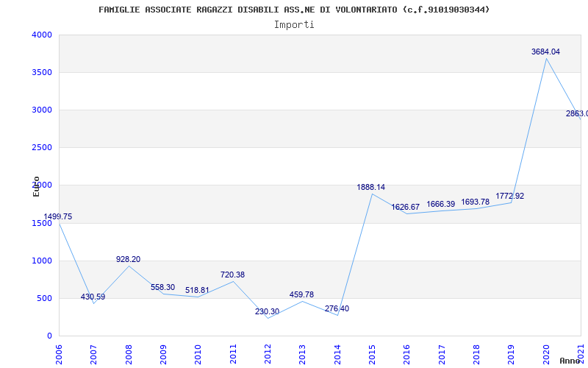Click the 1626.67 data label

coord(405,208)
